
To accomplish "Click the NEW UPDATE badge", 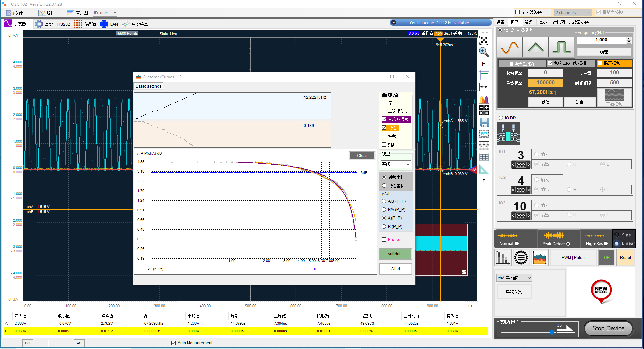I will pyautogui.click(x=601, y=291).
